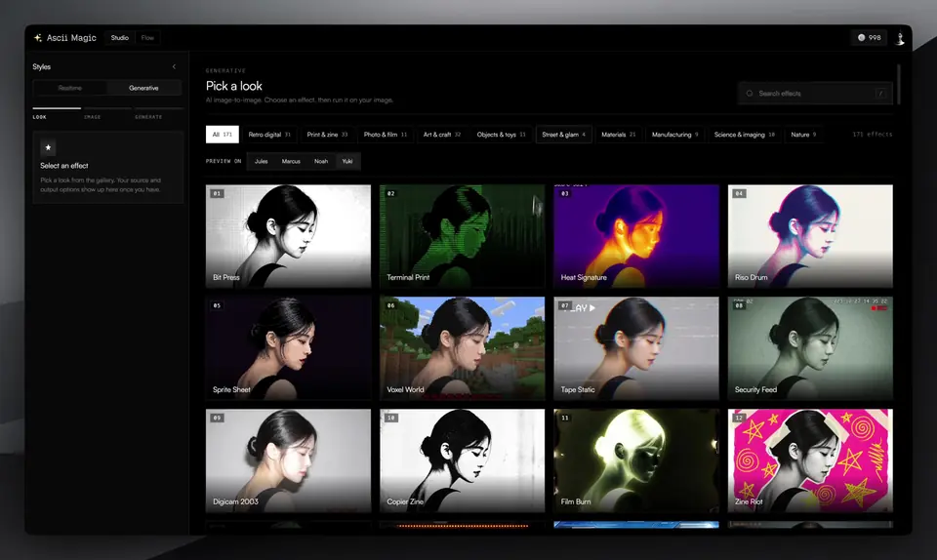The width and height of the screenshot is (937, 560).
Task: Filter by Objects & toys category
Action: 501,135
